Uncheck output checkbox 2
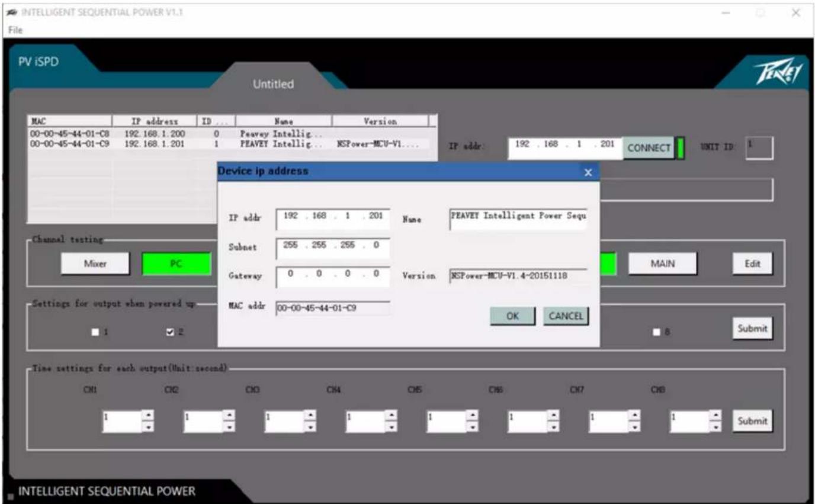The image size is (815, 504). (x=171, y=333)
